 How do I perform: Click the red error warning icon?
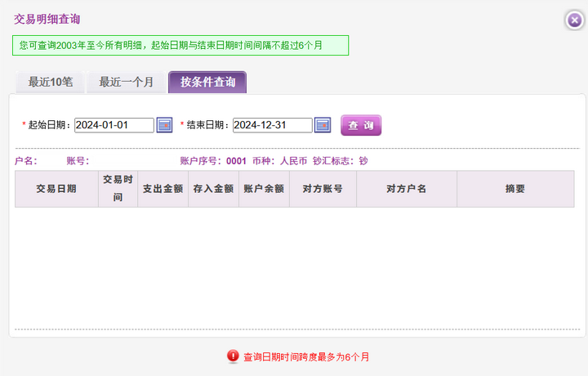(x=233, y=356)
